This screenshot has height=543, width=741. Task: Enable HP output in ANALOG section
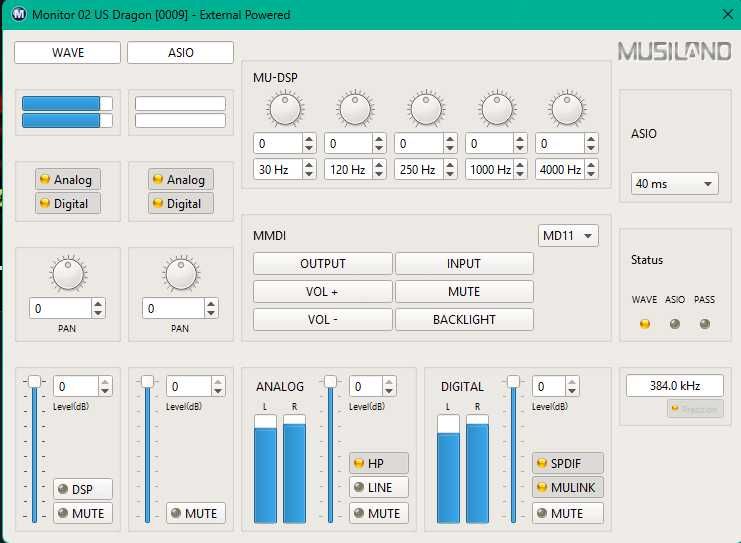(379, 463)
